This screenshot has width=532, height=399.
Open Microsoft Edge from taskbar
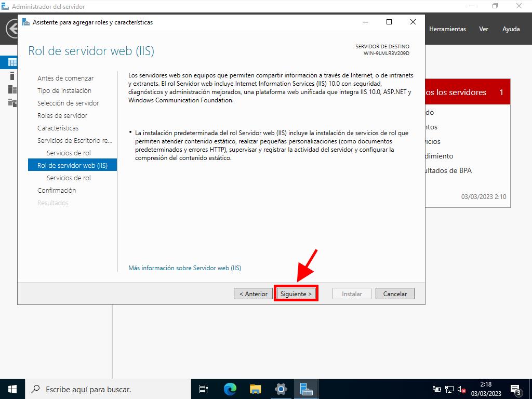230,389
